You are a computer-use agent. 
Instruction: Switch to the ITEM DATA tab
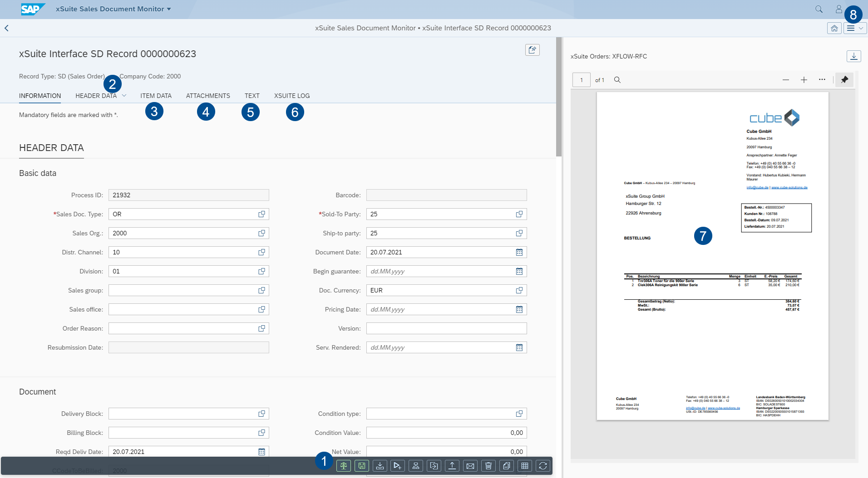(x=156, y=96)
